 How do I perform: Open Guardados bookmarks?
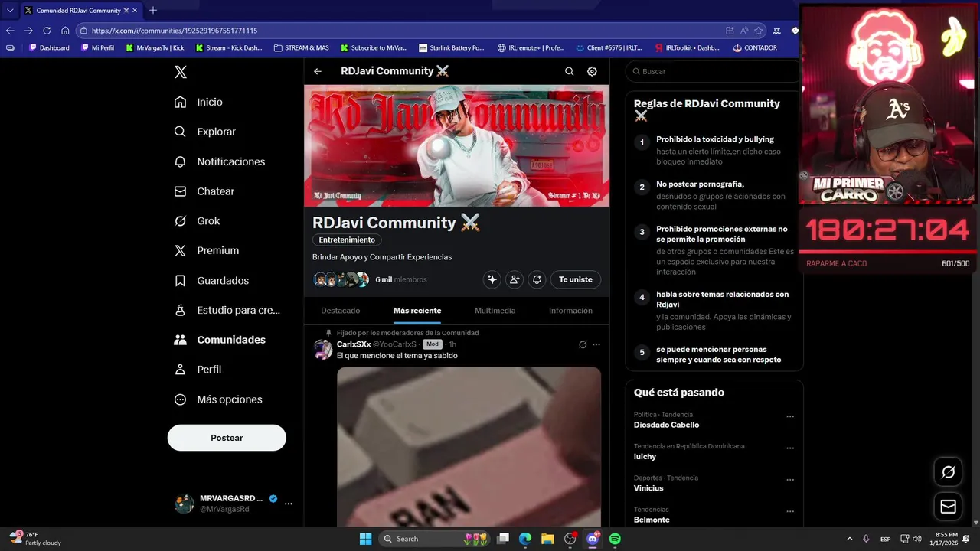point(211,281)
